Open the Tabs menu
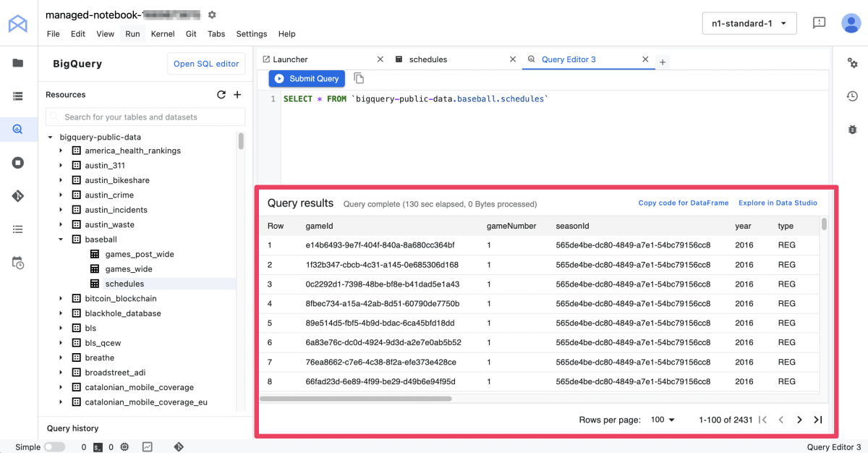This screenshot has height=453, width=868. pyautogui.click(x=216, y=34)
